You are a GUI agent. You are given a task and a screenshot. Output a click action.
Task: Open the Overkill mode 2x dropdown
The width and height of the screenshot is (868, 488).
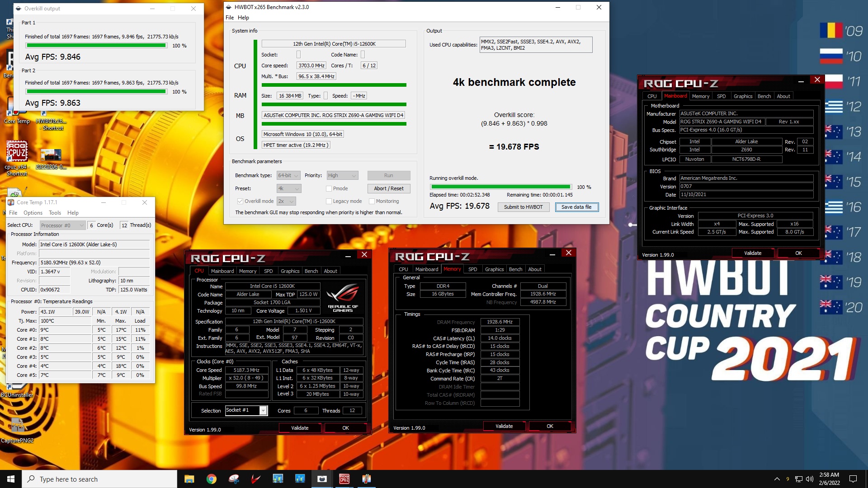point(286,201)
